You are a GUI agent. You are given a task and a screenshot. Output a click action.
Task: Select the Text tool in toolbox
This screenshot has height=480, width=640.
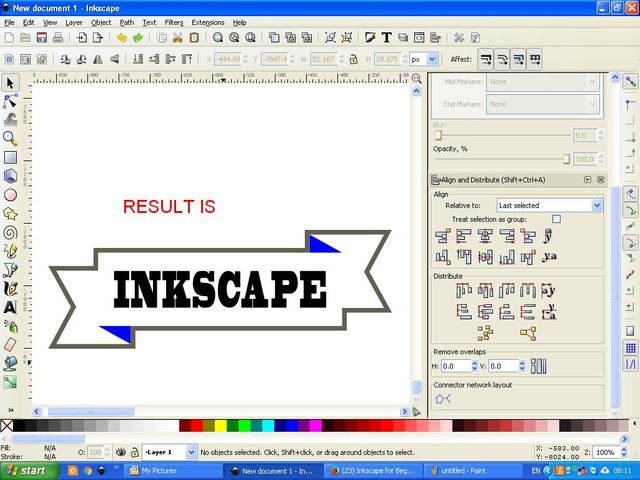pyautogui.click(x=10, y=307)
